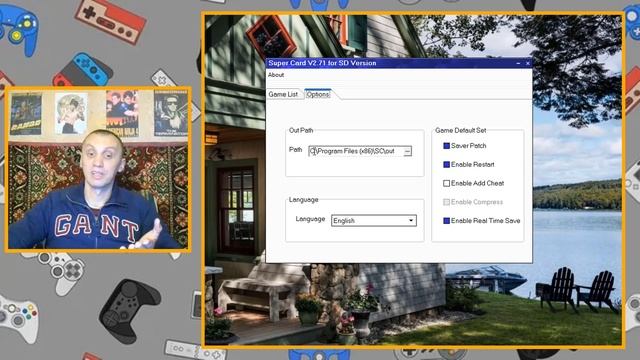640x360 pixels.
Task: Minimize the Super Card window
Action: coord(518,63)
